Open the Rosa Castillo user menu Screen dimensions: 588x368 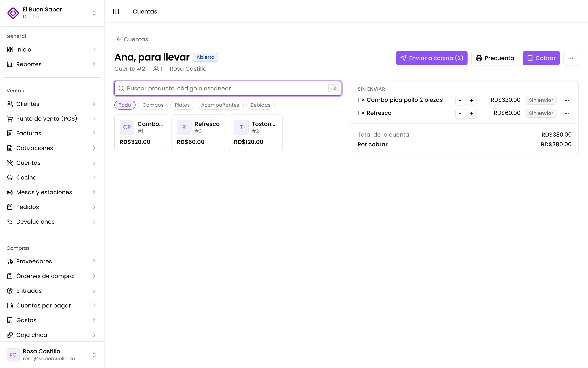[52, 355]
